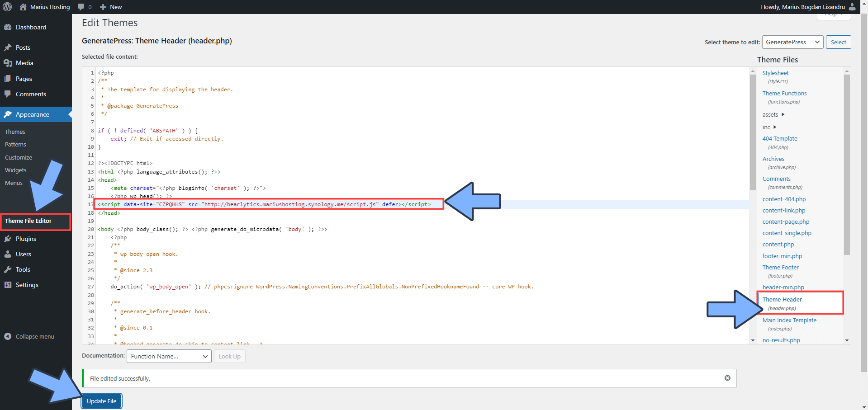Open footer-min.php file
The image size is (868, 410).
782,256
